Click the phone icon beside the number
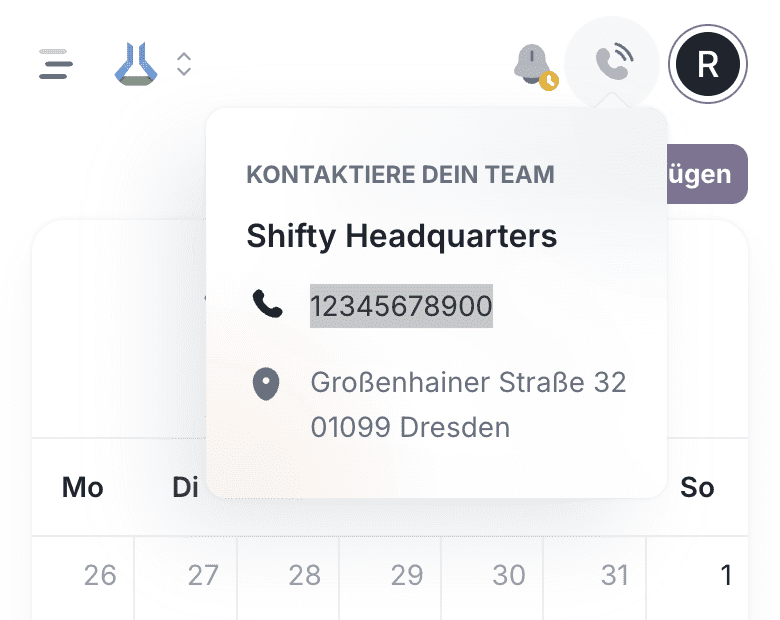This screenshot has width=780, height=620. pyautogui.click(x=267, y=304)
